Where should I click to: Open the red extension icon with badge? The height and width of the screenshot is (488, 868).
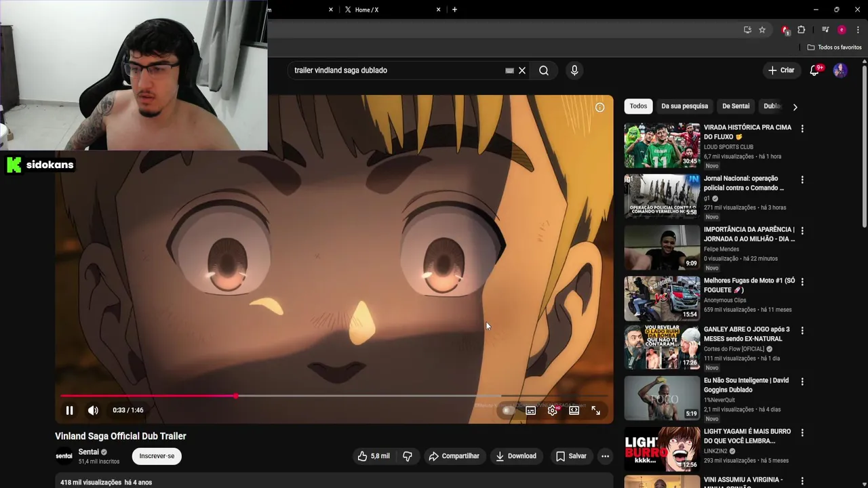[786, 30]
